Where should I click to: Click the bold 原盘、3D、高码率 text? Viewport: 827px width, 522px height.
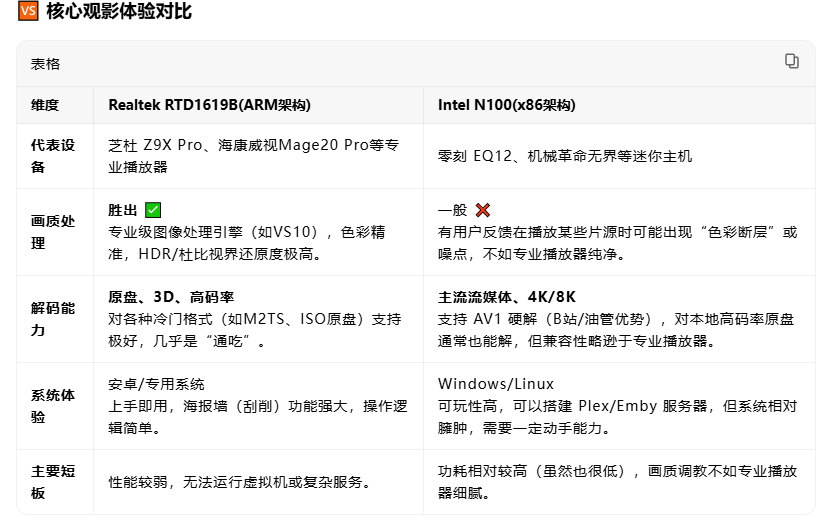pos(171,297)
